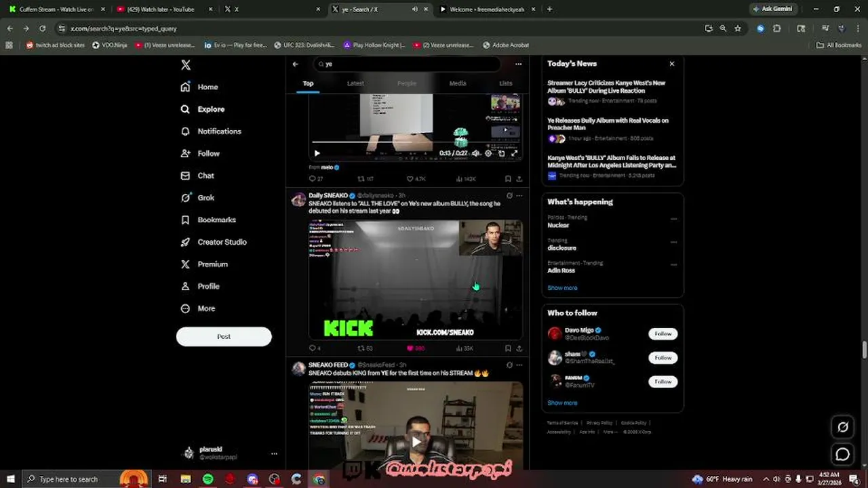Open Spotify from the taskbar
This screenshot has width=868, height=488.
(x=208, y=479)
